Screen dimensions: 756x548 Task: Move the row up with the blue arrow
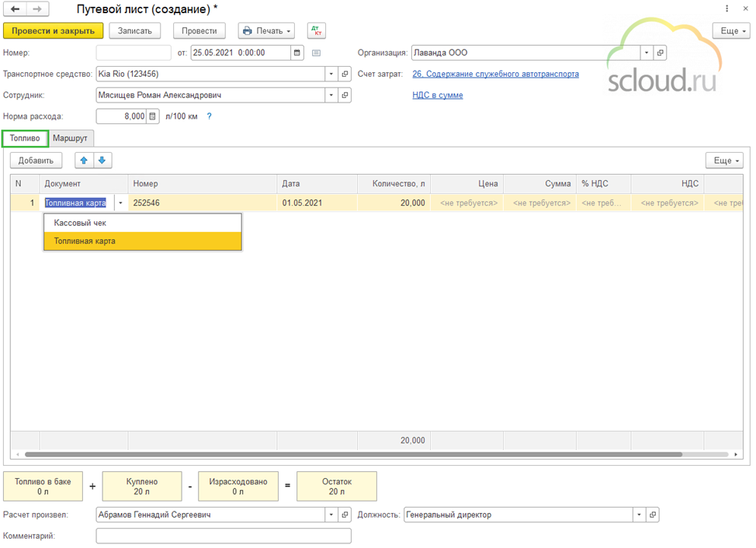click(x=84, y=161)
